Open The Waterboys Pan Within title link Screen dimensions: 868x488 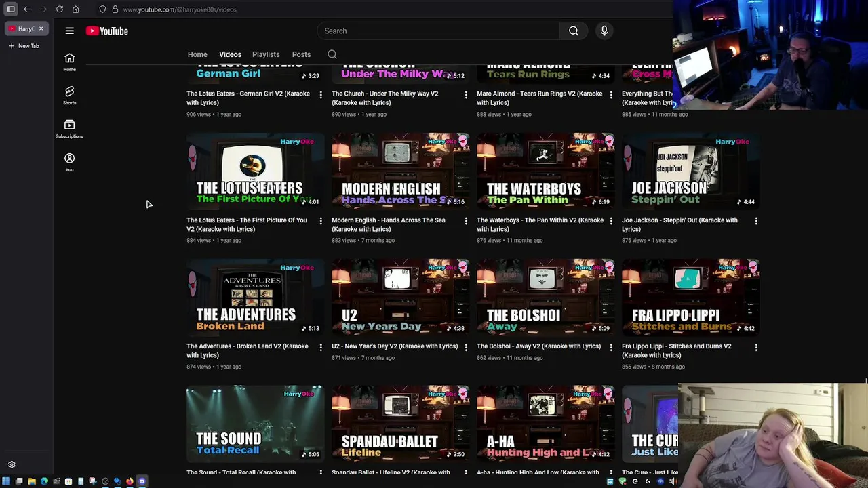click(x=540, y=224)
